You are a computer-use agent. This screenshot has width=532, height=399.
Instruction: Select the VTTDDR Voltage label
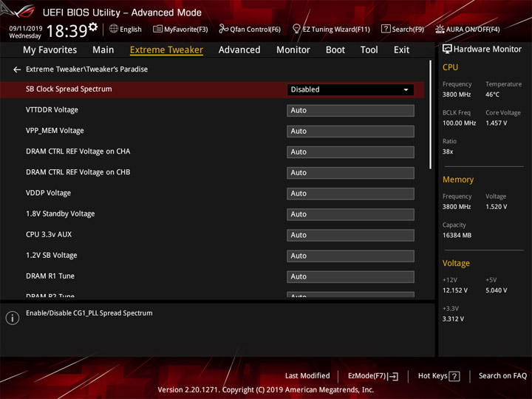coord(52,110)
